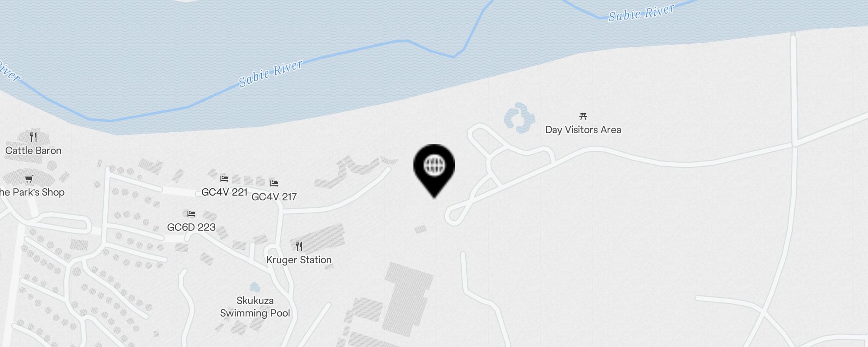Click the upper-right Sabie River label
The image size is (868, 347).
click(x=641, y=13)
